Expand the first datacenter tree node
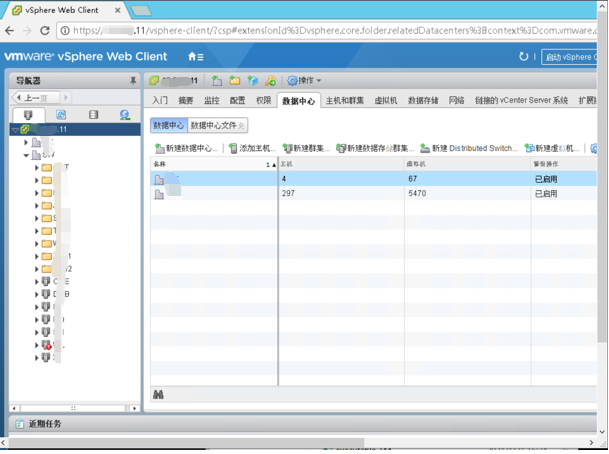 pos(27,143)
